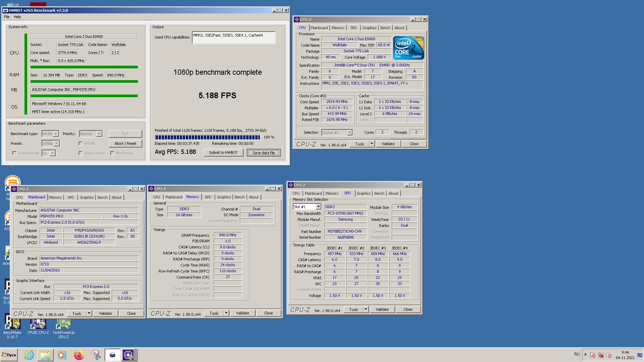Open network status tray icon

point(601,355)
